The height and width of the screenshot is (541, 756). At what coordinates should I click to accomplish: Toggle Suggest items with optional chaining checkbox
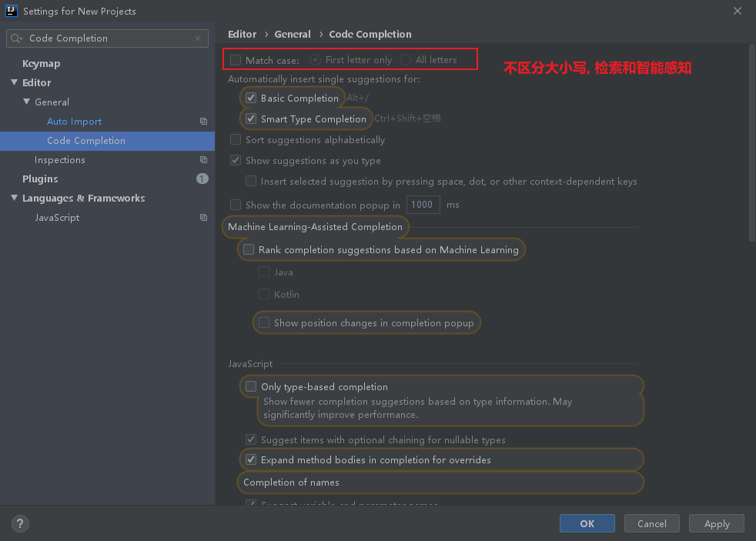tap(251, 439)
